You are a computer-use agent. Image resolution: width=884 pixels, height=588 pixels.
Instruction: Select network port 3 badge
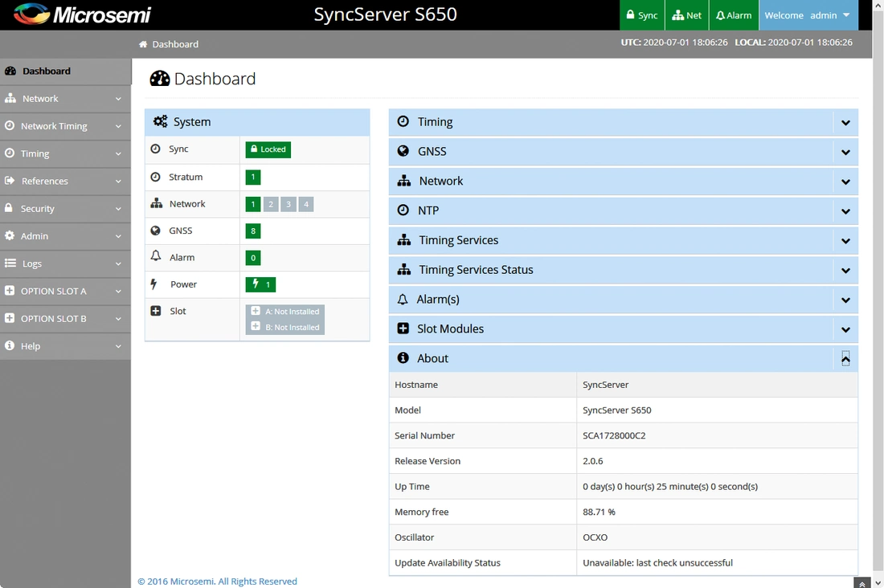click(288, 204)
